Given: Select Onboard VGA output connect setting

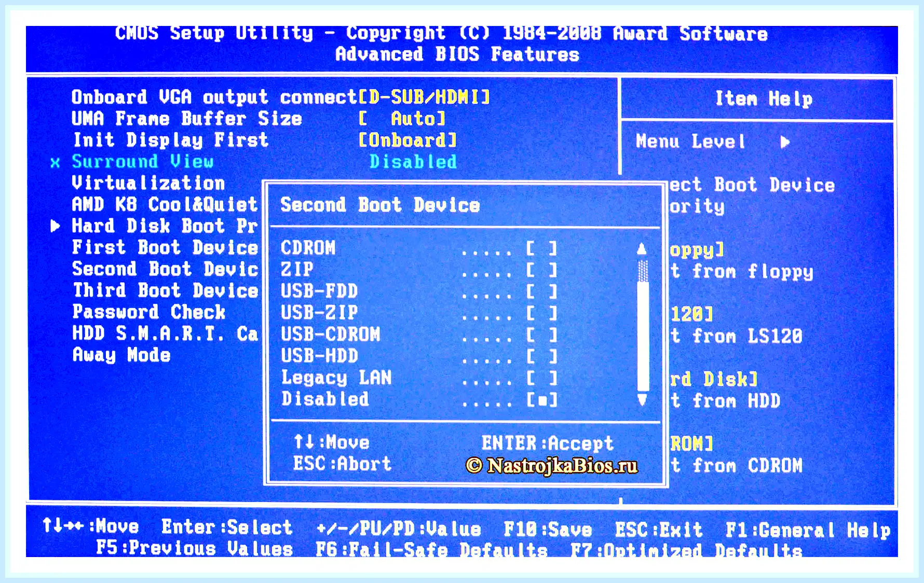Looking at the screenshot, I should pos(214,97).
